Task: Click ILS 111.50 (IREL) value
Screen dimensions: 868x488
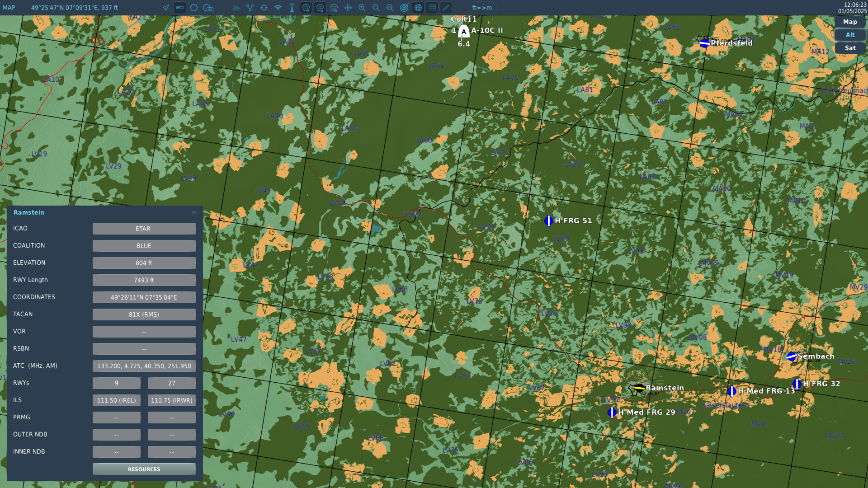Action: coord(117,400)
